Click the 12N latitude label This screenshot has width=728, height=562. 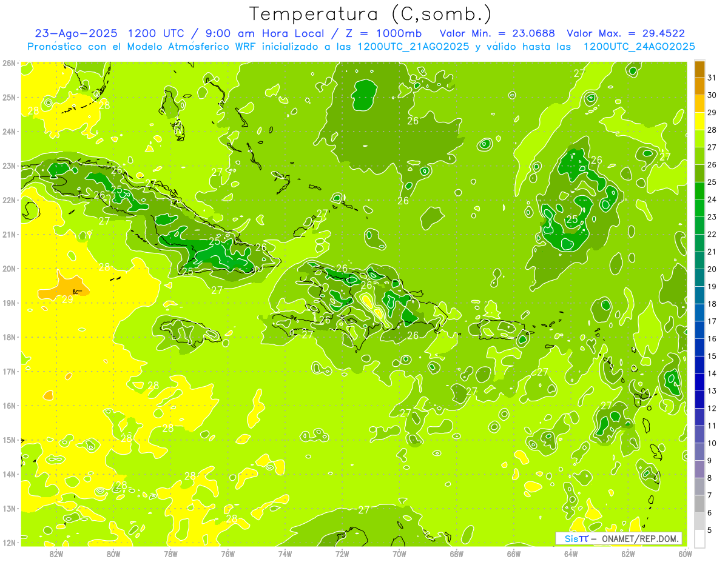click(x=8, y=543)
